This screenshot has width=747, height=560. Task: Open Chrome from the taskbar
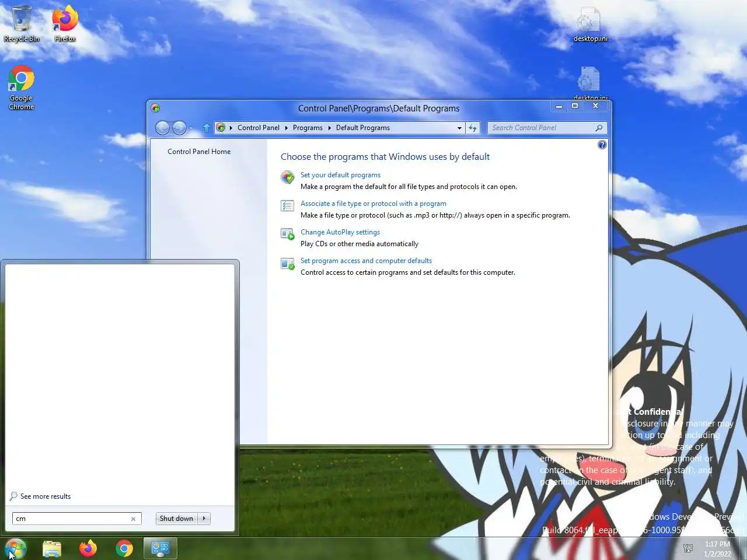coord(124,548)
